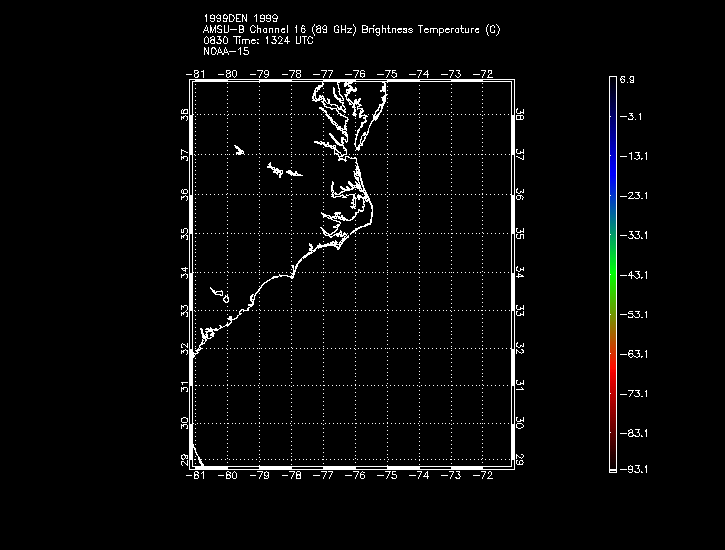Click the 32 latitude label on right axis
The width and height of the screenshot is (725, 550).
pos(521,349)
